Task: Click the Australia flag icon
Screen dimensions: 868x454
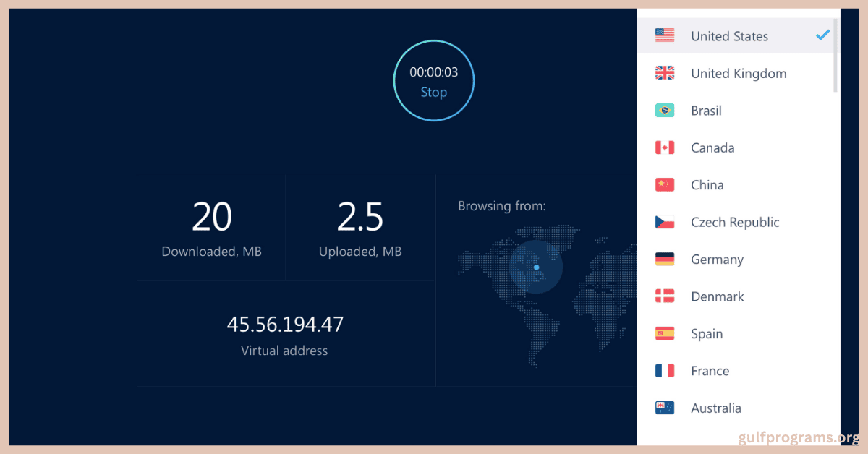Action: point(664,407)
